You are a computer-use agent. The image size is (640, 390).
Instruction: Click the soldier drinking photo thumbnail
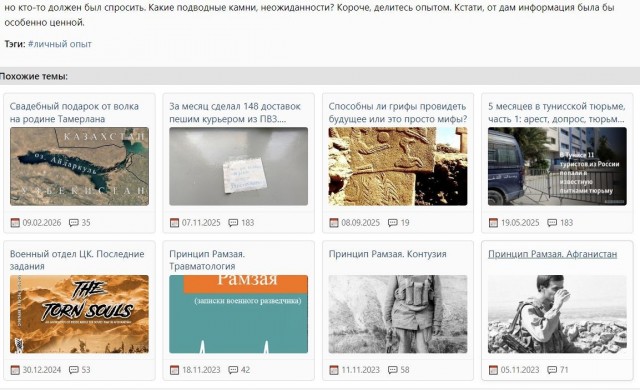557,314
